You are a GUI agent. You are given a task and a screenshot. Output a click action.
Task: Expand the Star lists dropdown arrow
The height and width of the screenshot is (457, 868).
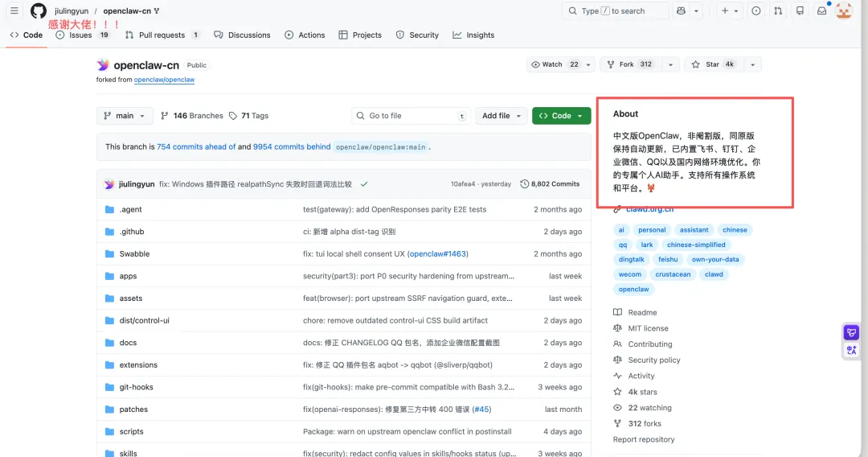[x=753, y=64]
